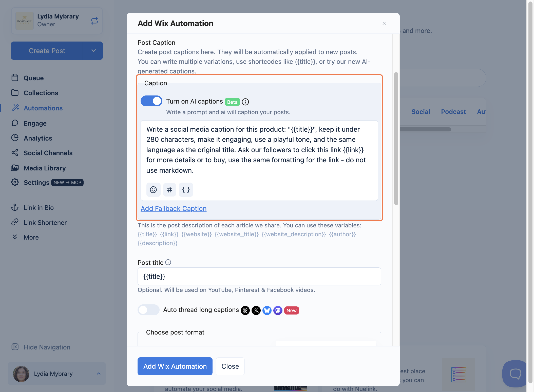Click the horizontal scrollbar under category tabs
534x392 pixels.
pyautogui.click(x=425, y=129)
